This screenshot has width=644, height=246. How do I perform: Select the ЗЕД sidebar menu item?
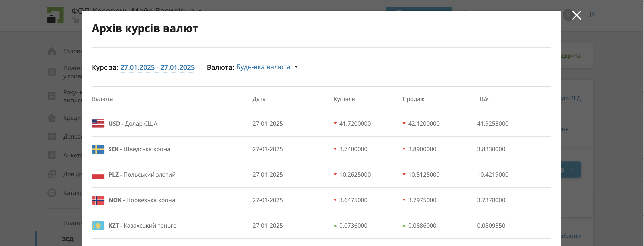click(x=68, y=239)
